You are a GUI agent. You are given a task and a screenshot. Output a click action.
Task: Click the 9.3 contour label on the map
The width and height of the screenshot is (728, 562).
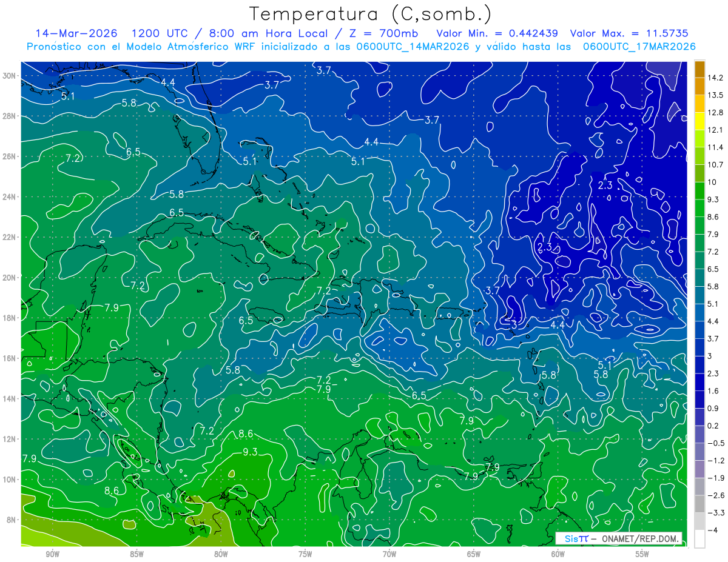(250, 452)
